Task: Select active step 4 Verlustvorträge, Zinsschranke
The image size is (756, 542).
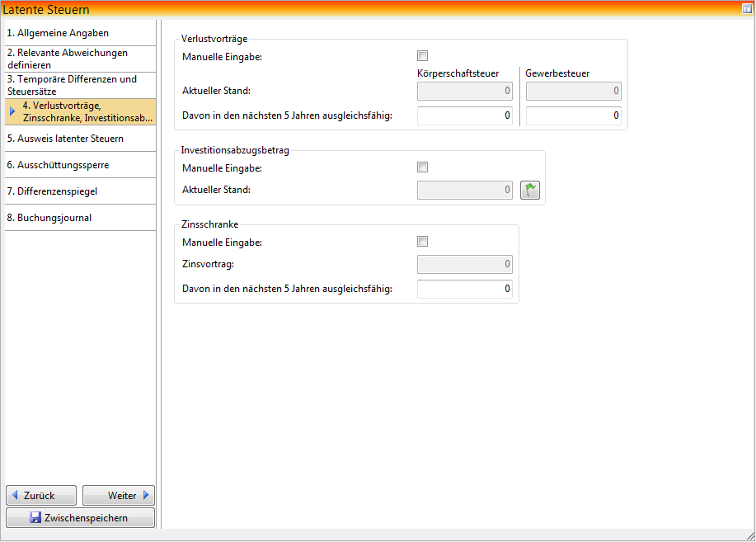Action: (x=86, y=111)
